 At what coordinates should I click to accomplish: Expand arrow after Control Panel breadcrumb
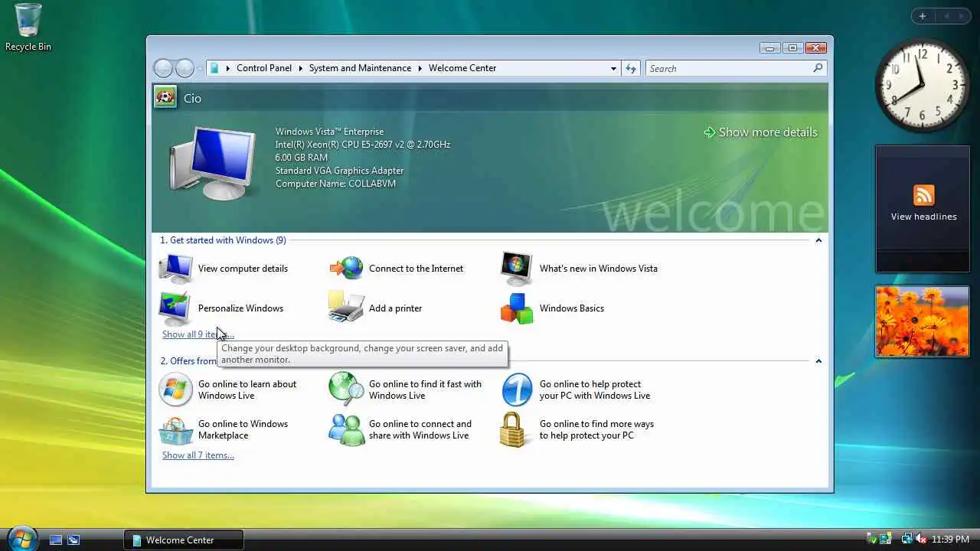pyautogui.click(x=300, y=68)
